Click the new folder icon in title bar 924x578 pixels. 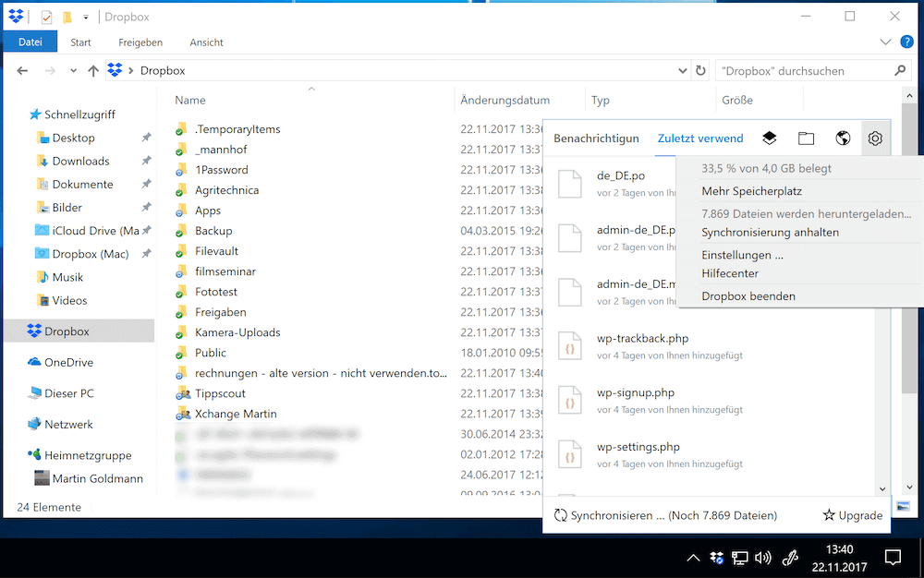(67, 17)
